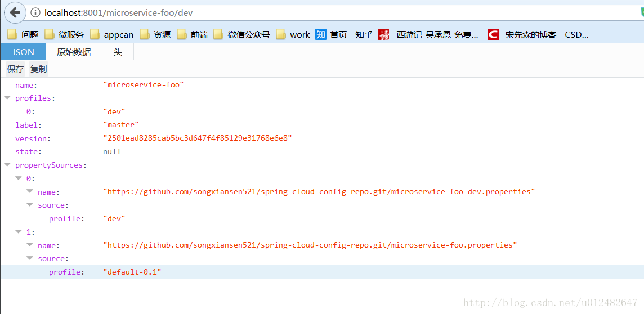Select the "master" label value
This screenshot has width=644, height=314.
click(x=121, y=125)
